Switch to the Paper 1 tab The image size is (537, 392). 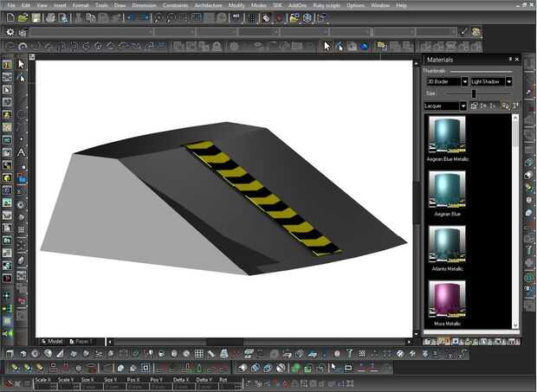pyautogui.click(x=83, y=341)
